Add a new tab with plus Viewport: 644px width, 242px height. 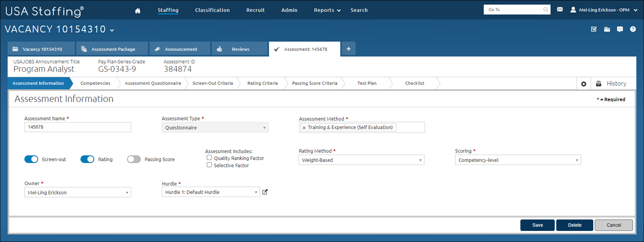pyautogui.click(x=349, y=49)
